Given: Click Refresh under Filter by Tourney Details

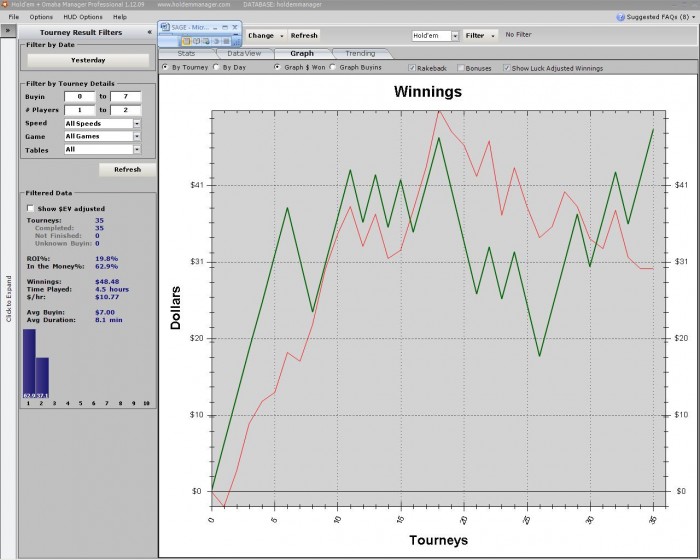Looking at the screenshot, I should (x=127, y=170).
